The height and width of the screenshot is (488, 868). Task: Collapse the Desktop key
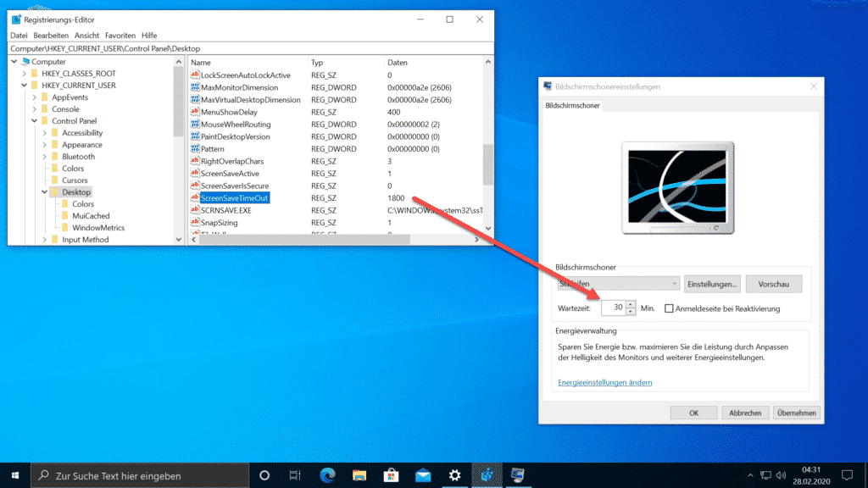(x=45, y=192)
